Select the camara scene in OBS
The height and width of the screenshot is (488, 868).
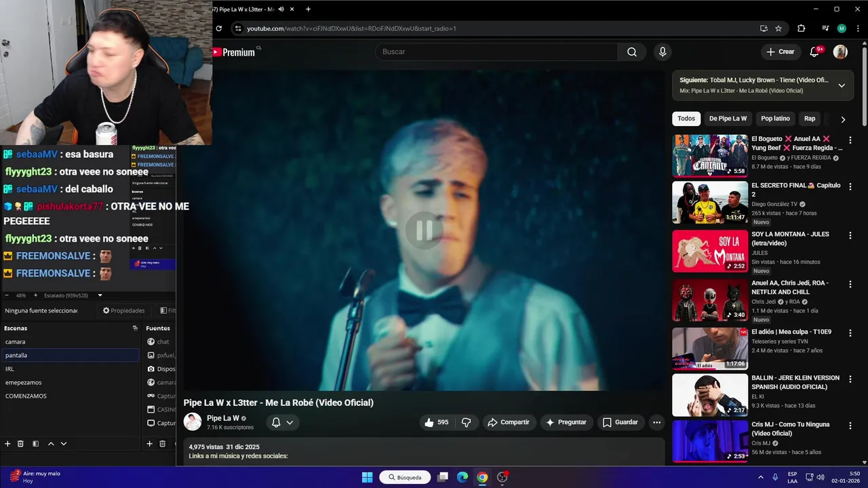(69, 342)
